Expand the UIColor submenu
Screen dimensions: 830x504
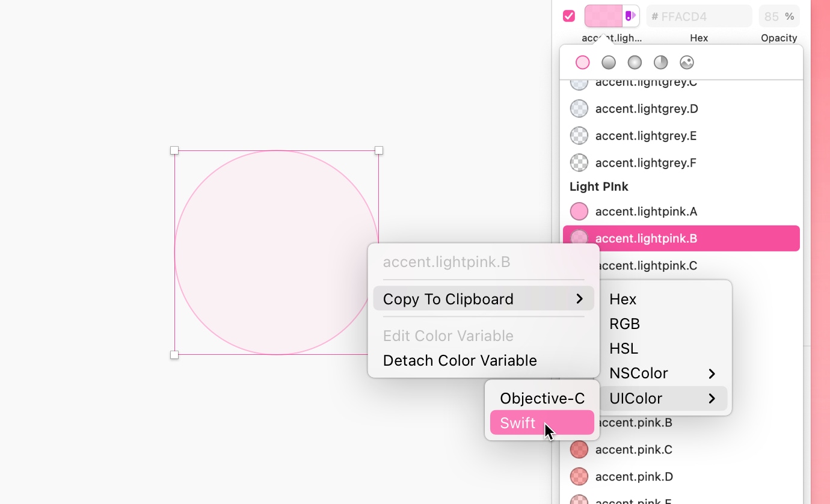636,398
